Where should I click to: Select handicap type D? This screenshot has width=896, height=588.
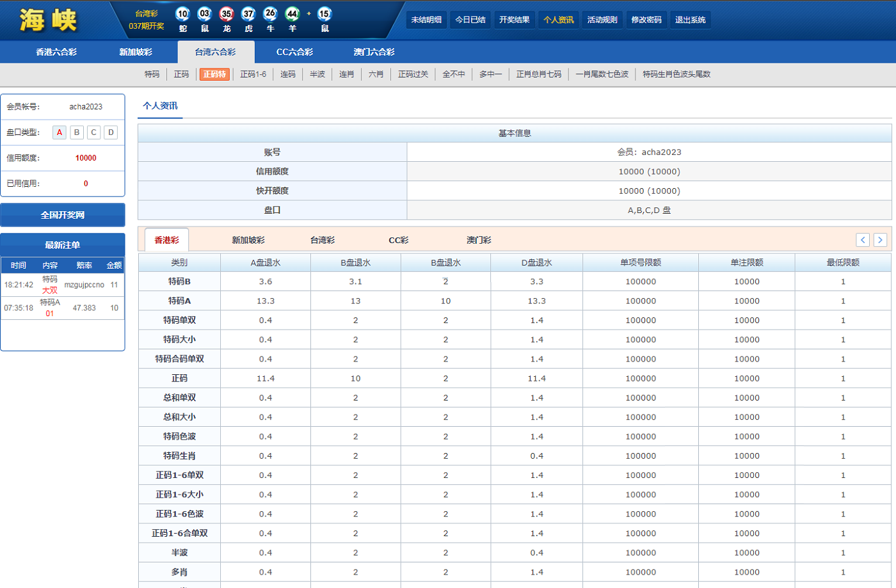[111, 132]
